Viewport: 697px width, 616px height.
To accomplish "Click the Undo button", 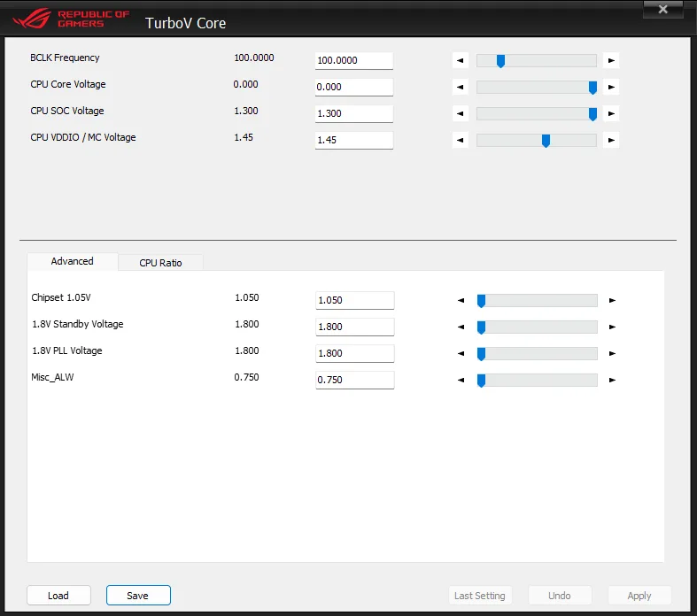I will pos(560,595).
